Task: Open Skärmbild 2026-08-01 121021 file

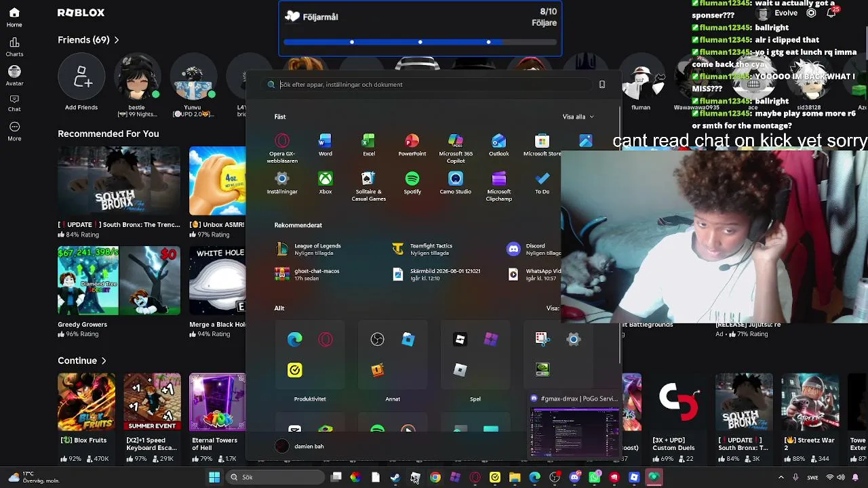Action: [436, 274]
